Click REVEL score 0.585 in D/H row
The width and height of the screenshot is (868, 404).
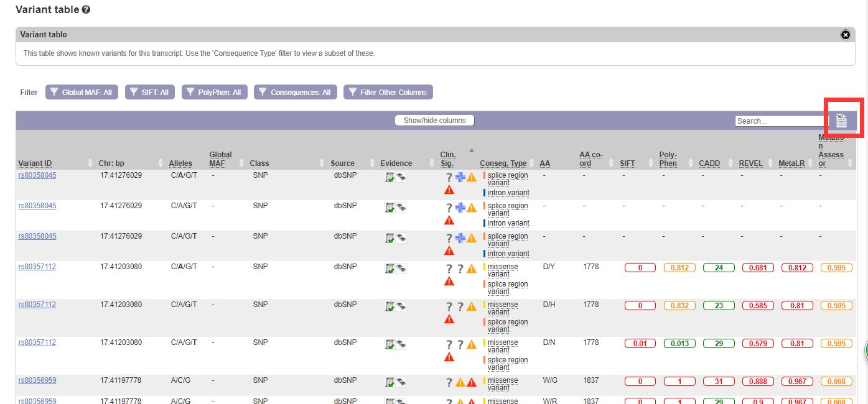tap(758, 306)
